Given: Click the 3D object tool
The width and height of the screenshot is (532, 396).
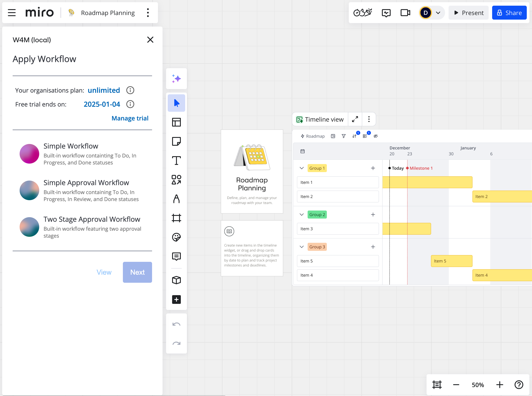Looking at the screenshot, I should pyautogui.click(x=176, y=279).
